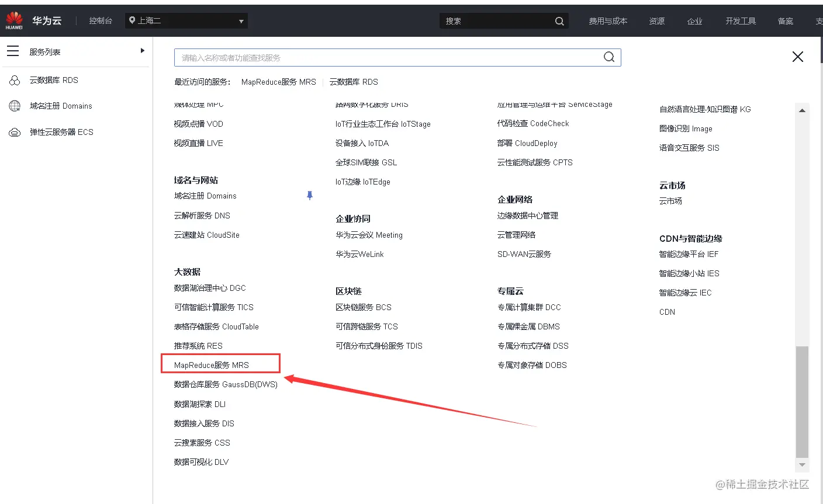Open 数据仓库服务 GaussDB(DWS)
Image resolution: width=823 pixels, height=504 pixels.
click(226, 384)
